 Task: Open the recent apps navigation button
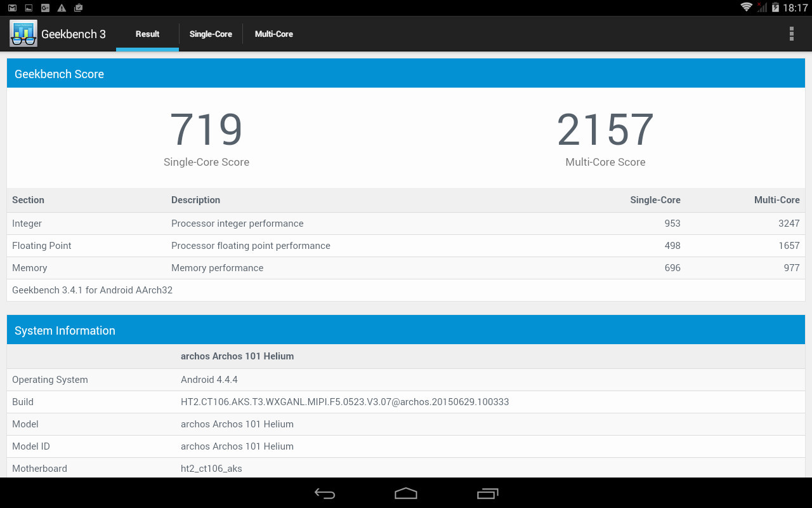[487, 493]
